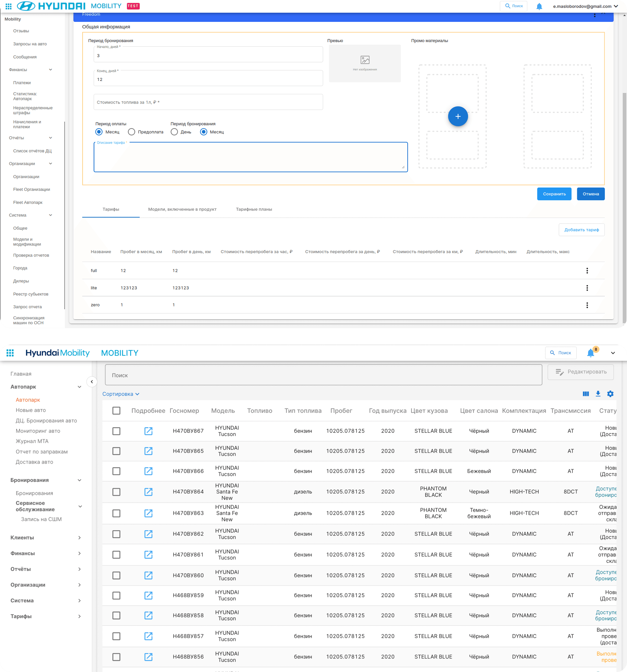This screenshot has width=627, height=672.
Task: Open three-dot menu for the 'full' tariff row
Action: (587, 270)
